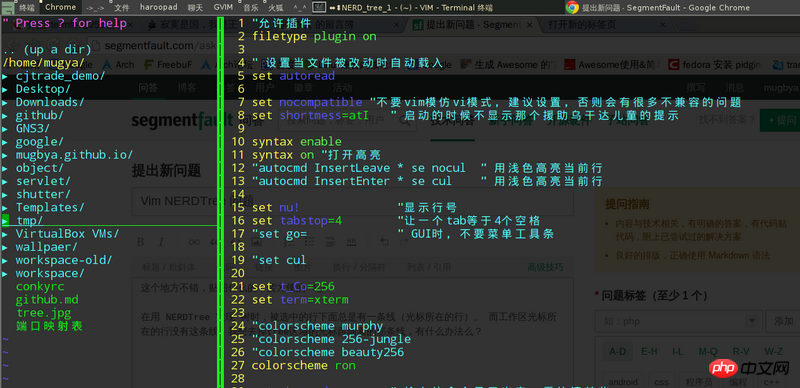Switch to the 聊天 workspace tag
This screenshot has height=388, width=800.
(195, 7)
